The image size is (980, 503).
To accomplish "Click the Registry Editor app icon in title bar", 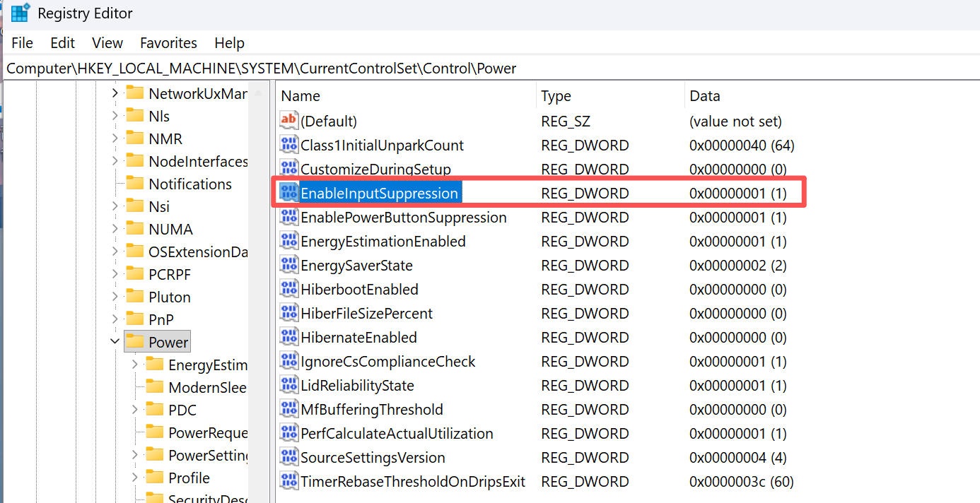I will (20, 13).
